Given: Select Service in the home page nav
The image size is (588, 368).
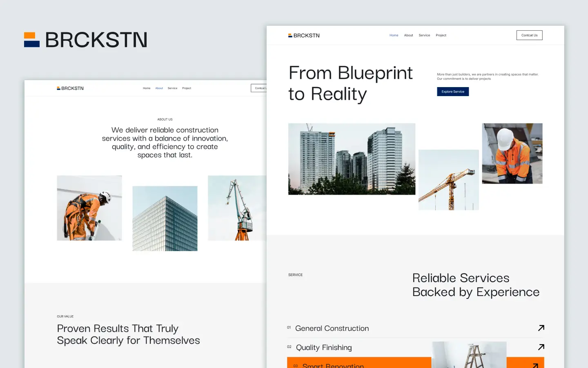Looking at the screenshot, I should pyautogui.click(x=424, y=36).
